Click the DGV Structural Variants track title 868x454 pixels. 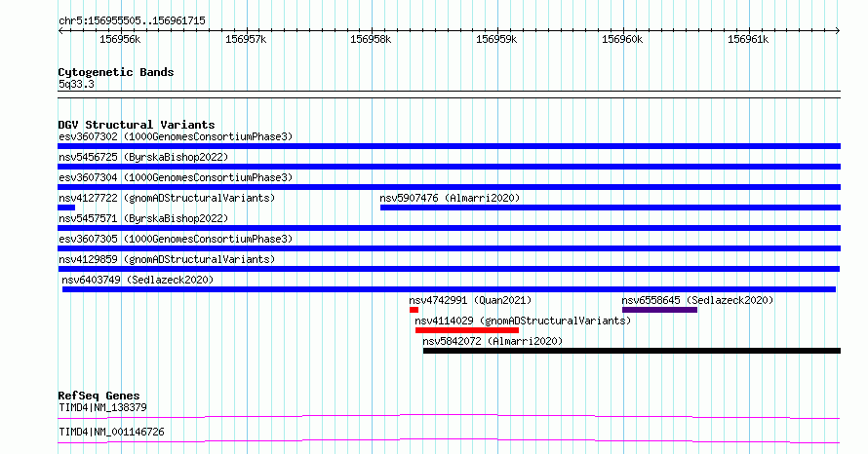[x=137, y=125]
